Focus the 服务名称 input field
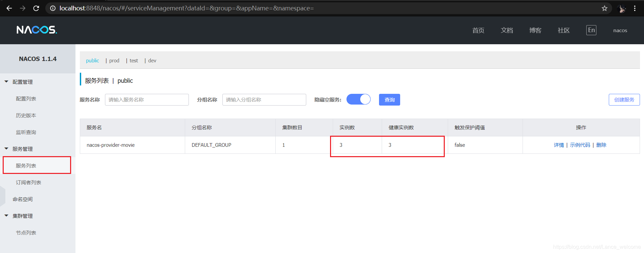644x253 pixels. coord(147,100)
